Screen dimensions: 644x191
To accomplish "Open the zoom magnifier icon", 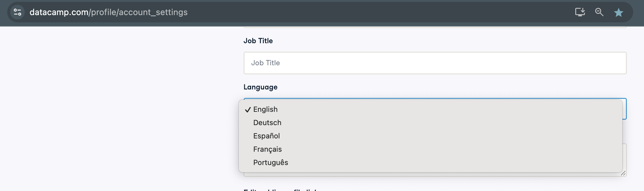I will pyautogui.click(x=599, y=12).
